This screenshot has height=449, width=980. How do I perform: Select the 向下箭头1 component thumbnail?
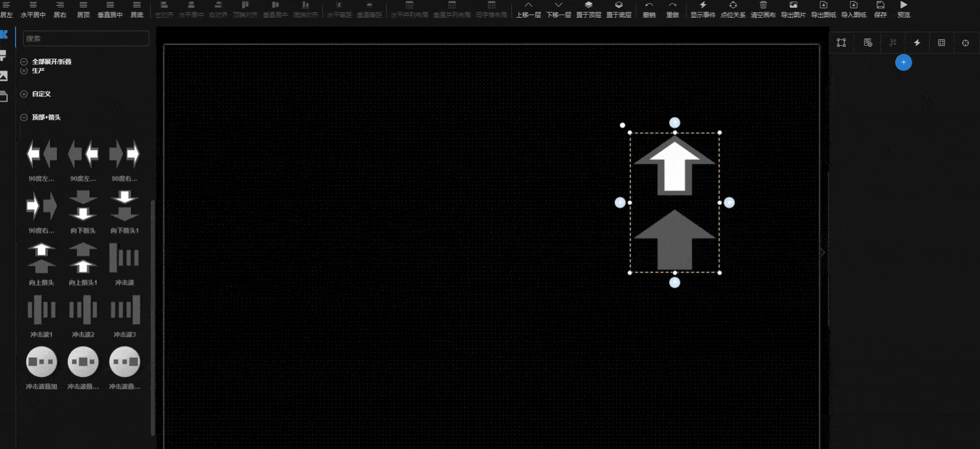(125, 206)
